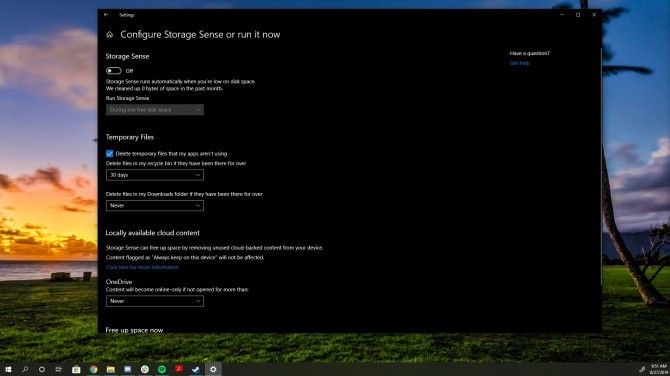Viewport: 670px width, 376px height.
Task: Click Have a question? text
Action: click(x=529, y=53)
